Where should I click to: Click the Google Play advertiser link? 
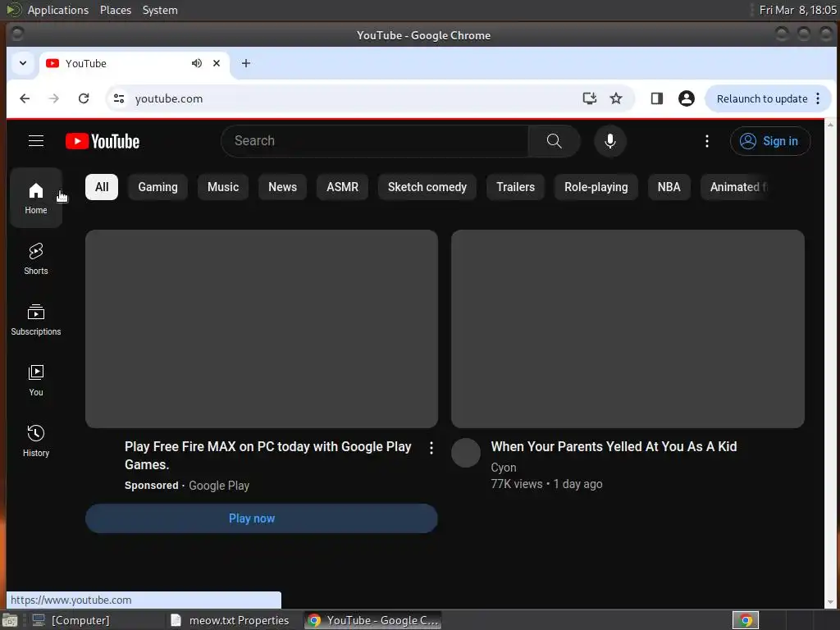tap(218, 486)
